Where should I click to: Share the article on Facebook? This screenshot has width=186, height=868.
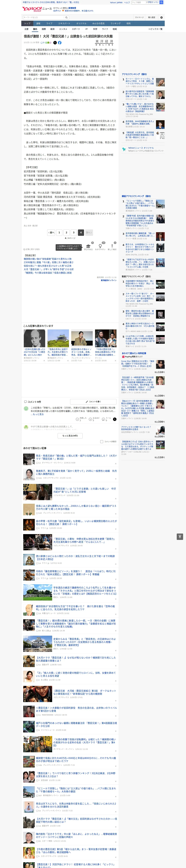59,43
